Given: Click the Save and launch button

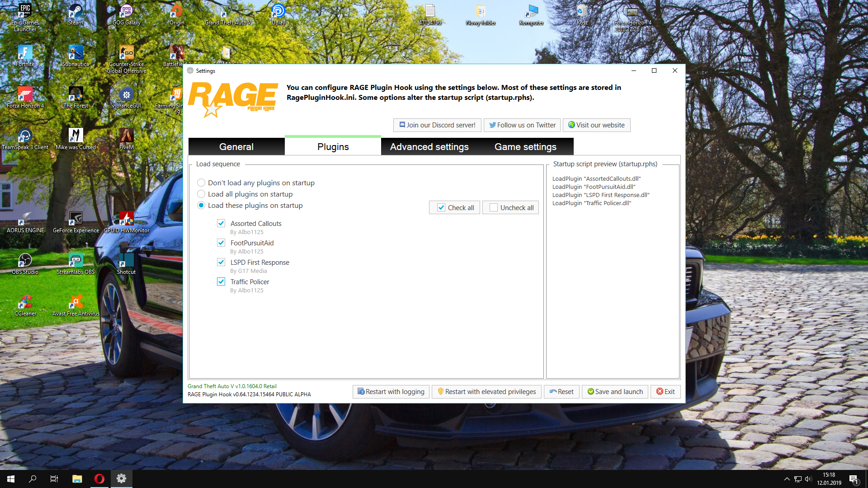Looking at the screenshot, I should pos(615,391).
